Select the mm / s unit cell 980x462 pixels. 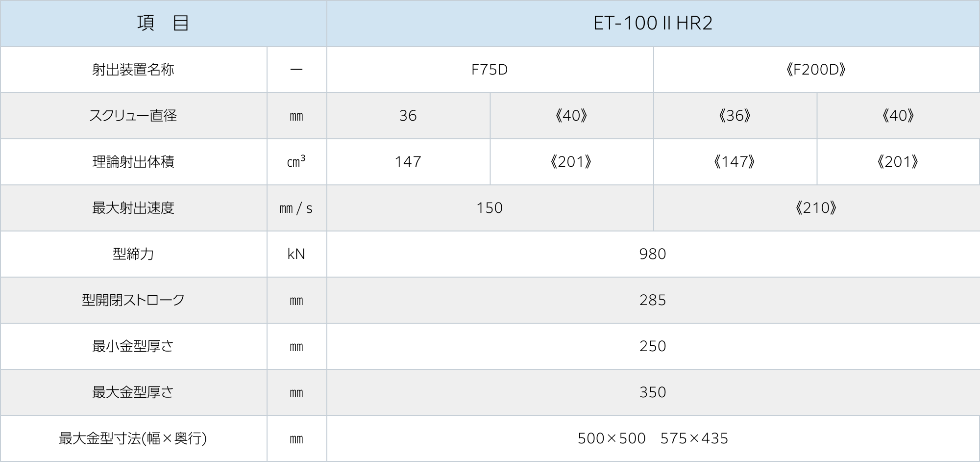296,208
